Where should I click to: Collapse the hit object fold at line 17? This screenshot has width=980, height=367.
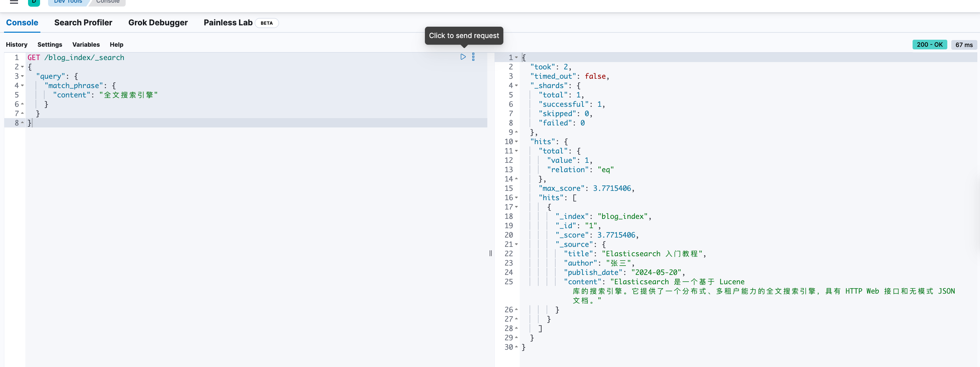[x=516, y=207]
